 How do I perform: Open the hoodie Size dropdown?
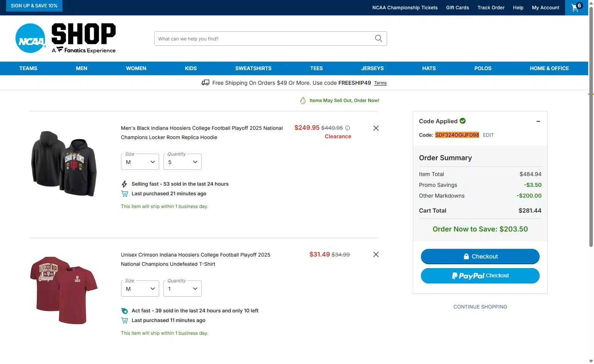[140, 162]
